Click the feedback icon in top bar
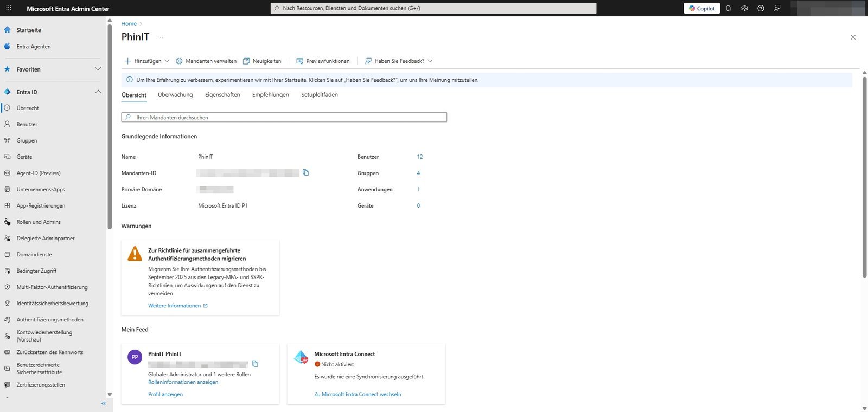868x412 pixels. pos(777,8)
